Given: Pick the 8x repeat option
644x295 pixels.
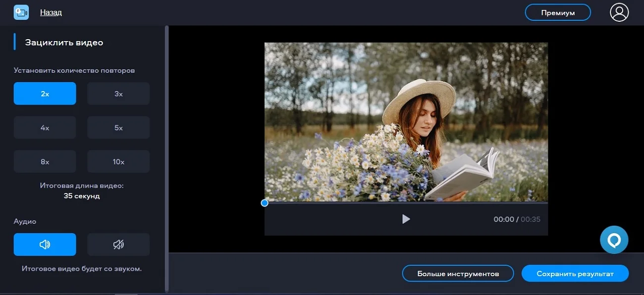Looking at the screenshot, I should pyautogui.click(x=45, y=161).
